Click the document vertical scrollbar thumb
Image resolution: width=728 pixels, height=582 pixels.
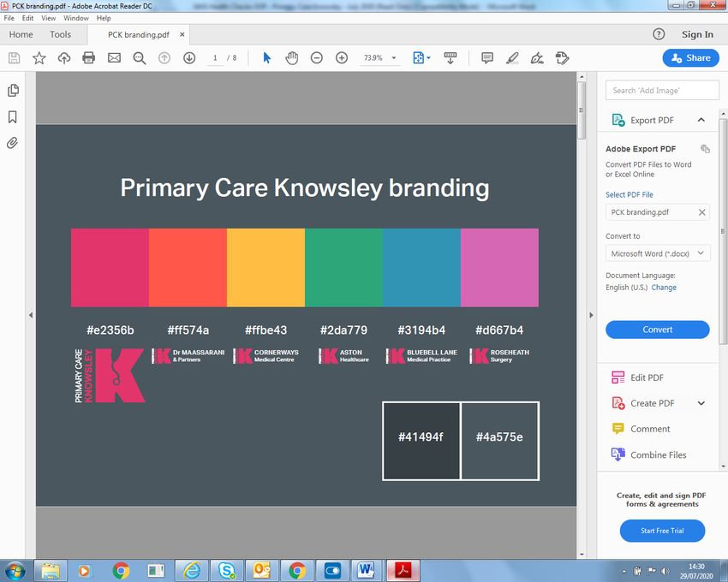click(x=581, y=110)
